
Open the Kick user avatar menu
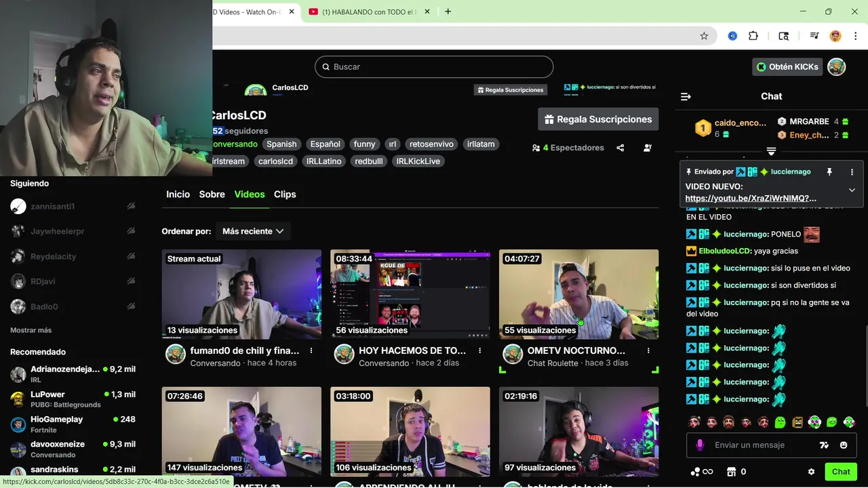[x=836, y=66]
